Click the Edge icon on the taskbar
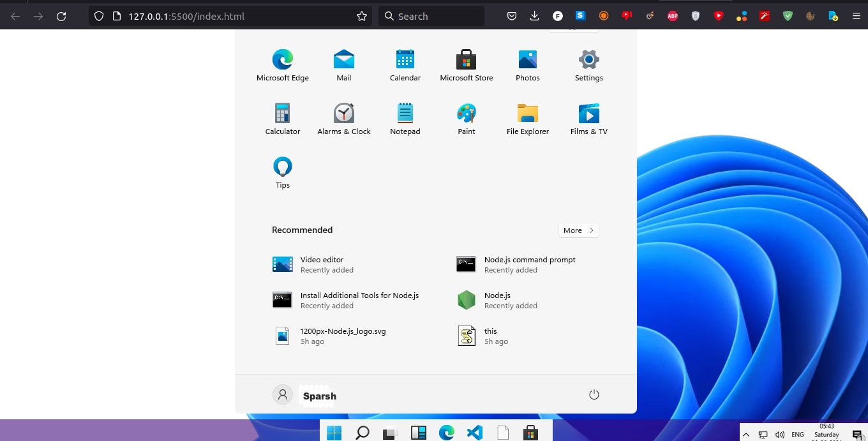The width and height of the screenshot is (868, 441). 447,433
